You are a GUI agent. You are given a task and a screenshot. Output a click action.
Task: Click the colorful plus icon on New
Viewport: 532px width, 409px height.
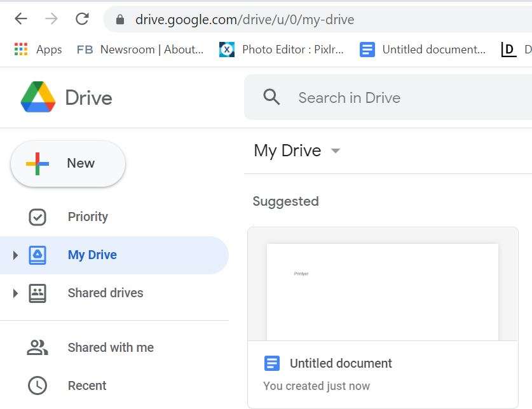[38, 163]
